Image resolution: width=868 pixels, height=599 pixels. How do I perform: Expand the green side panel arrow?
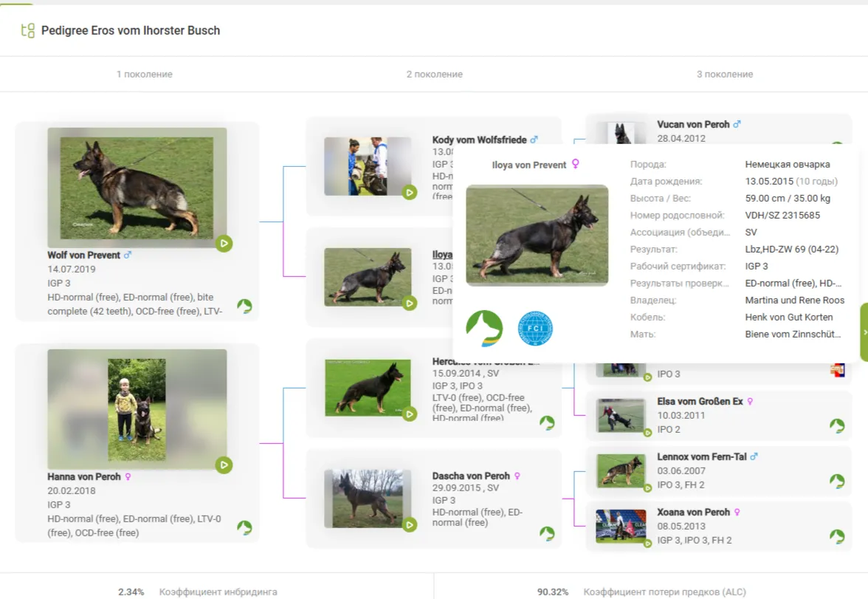point(864,332)
